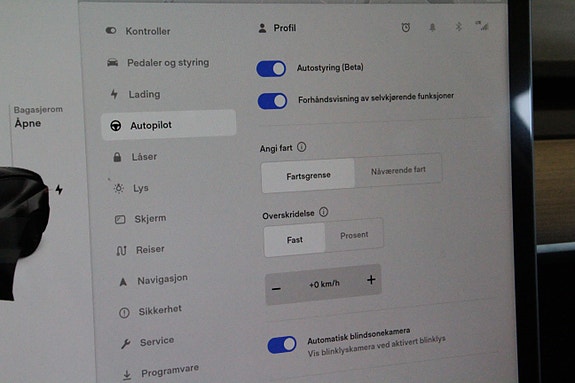Select the Prosent offset option

[x=354, y=235]
